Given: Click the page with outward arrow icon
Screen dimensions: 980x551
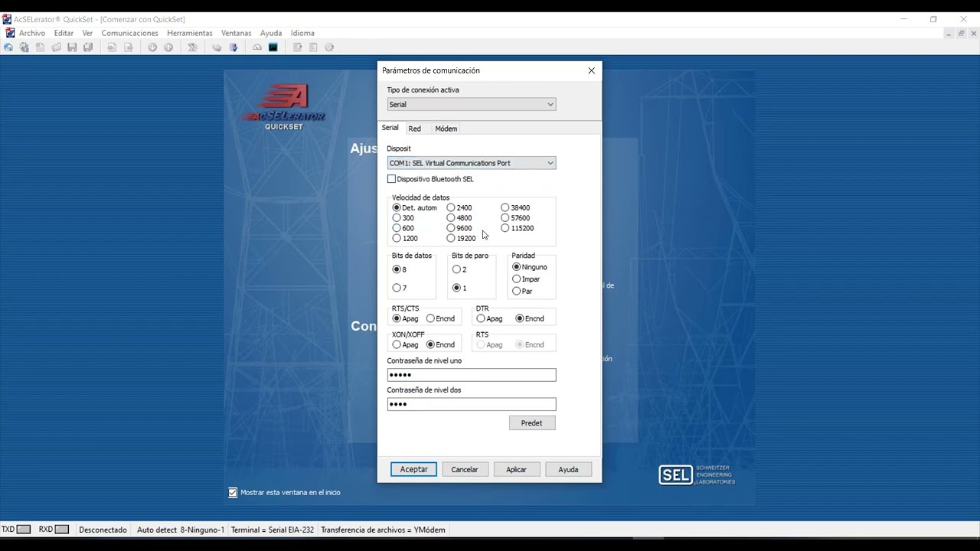Looking at the screenshot, I should (x=129, y=47).
